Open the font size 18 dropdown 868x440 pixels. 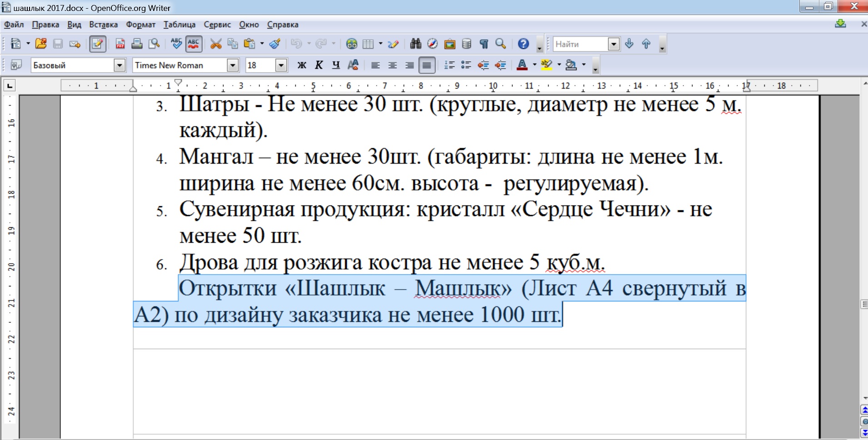[281, 65]
